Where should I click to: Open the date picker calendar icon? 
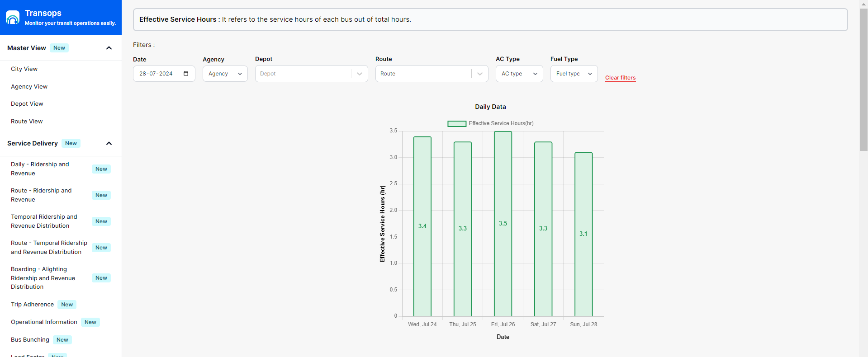[x=186, y=74]
